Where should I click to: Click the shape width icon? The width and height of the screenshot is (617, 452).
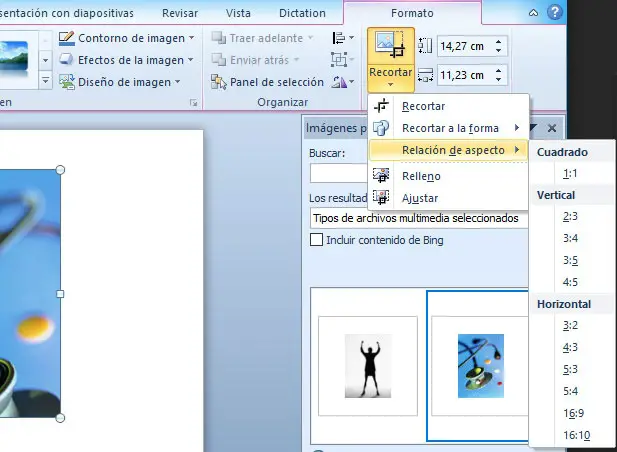[425, 75]
